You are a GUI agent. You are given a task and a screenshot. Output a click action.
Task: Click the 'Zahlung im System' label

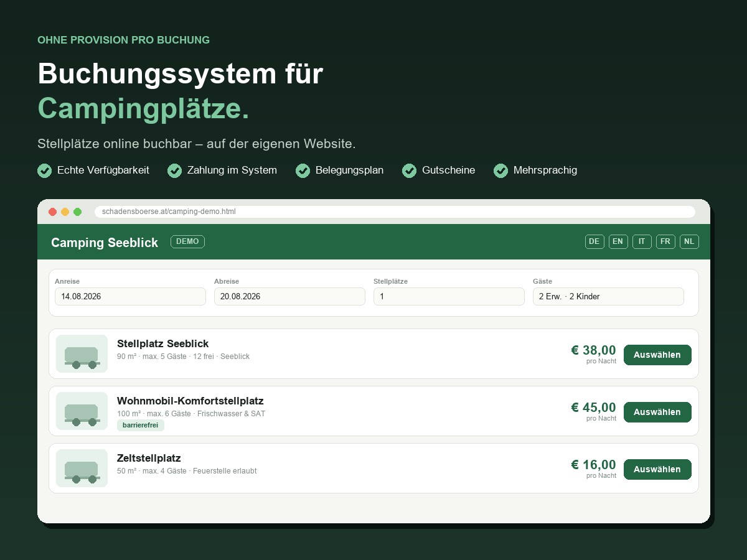tap(232, 170)
